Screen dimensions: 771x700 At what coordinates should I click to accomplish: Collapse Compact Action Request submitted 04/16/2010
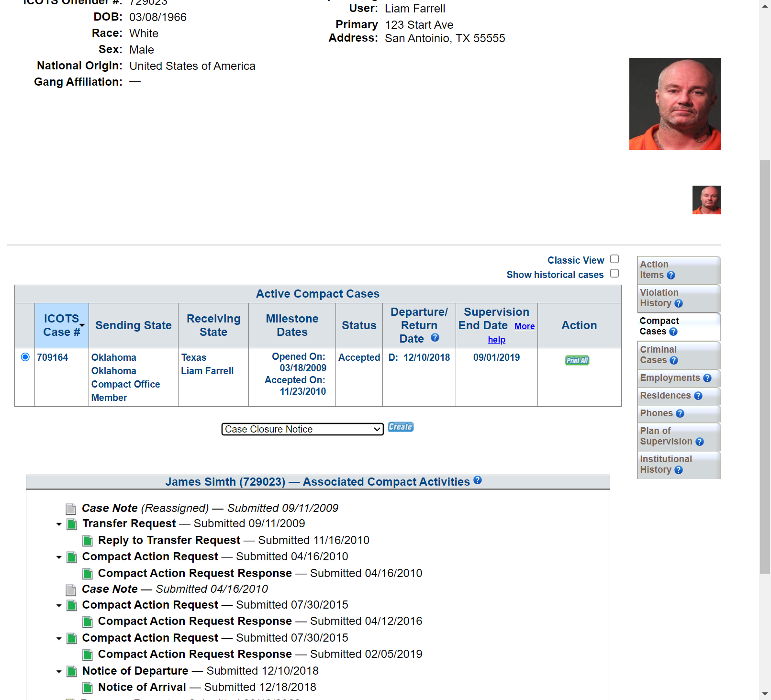click(59, 557)
